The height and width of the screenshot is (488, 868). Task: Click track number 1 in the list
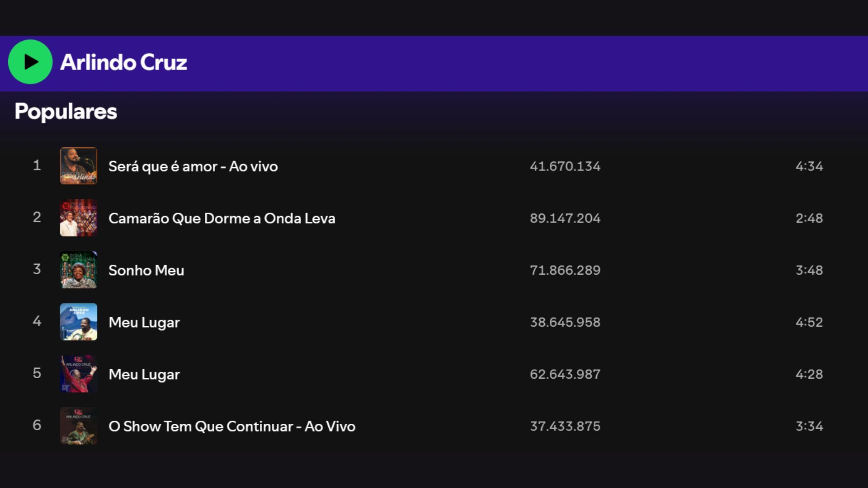tap(37, 165)
